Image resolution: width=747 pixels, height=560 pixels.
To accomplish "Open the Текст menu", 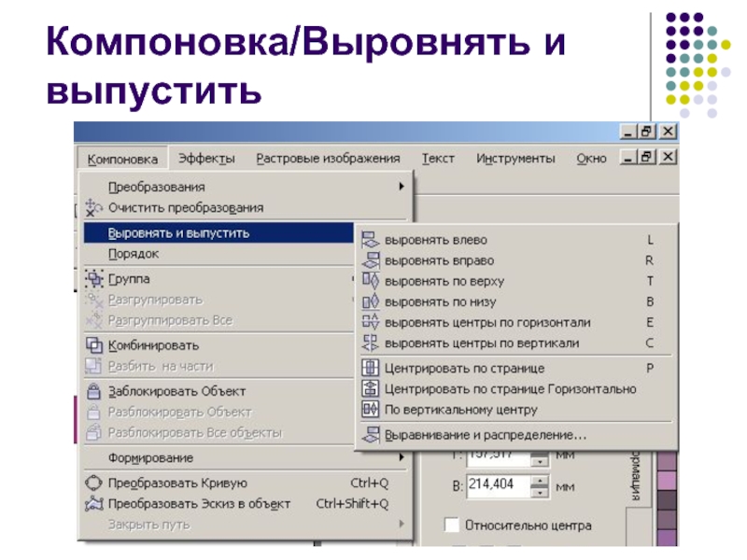I will pyautogui.click(x=438, y=159).
